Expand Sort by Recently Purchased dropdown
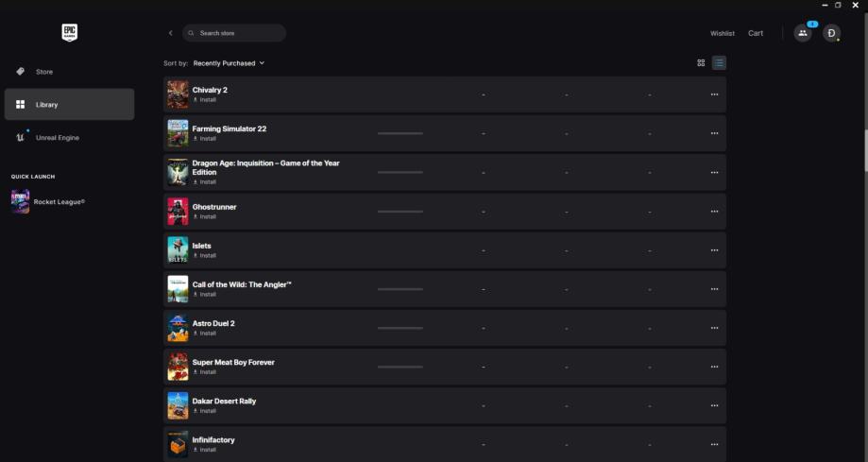This screenshot has height=462, width=868. tap(229, 63)
